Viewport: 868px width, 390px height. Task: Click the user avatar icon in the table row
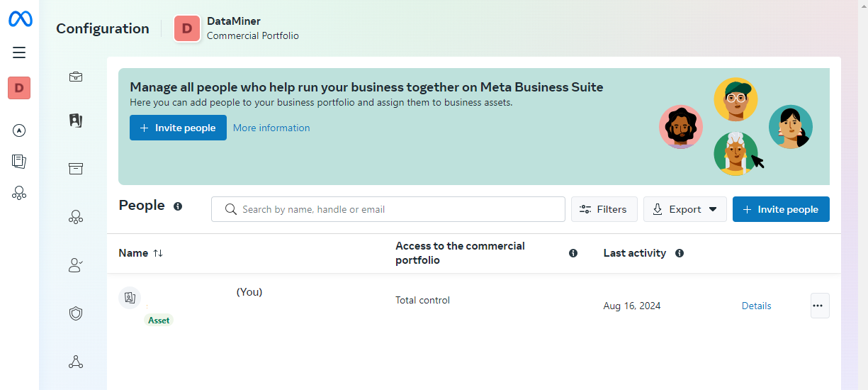pos(130,298)
